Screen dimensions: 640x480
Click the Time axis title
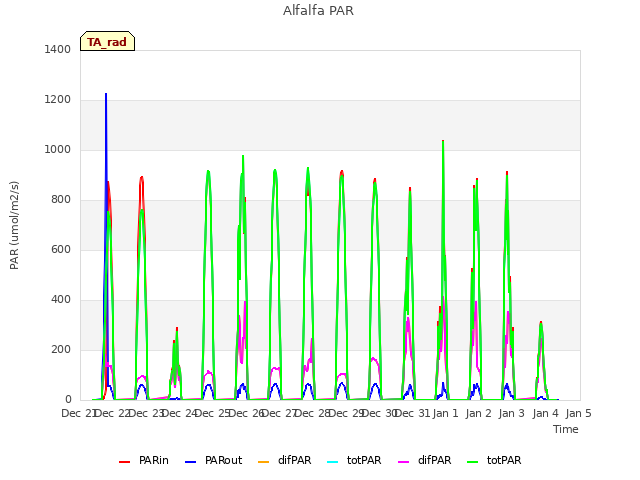pyautogui.click(x=566, y=429)
